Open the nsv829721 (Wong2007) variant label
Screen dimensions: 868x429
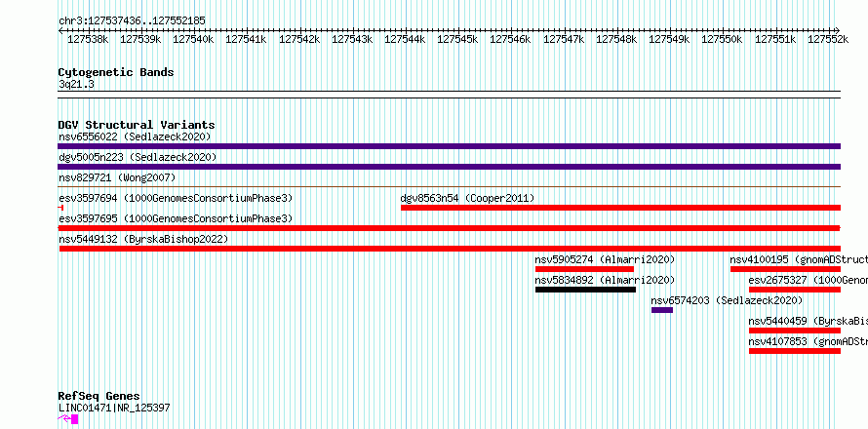click(x=117, y=177)
